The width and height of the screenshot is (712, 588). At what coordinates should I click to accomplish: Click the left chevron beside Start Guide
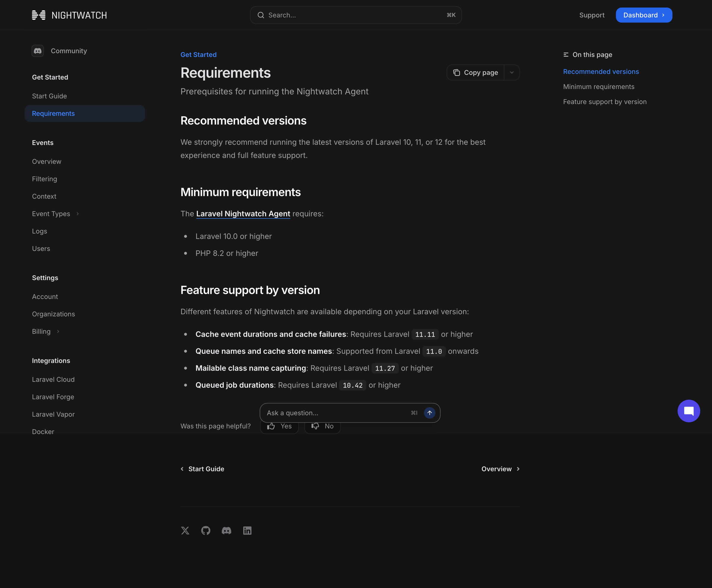coord(182,469)
